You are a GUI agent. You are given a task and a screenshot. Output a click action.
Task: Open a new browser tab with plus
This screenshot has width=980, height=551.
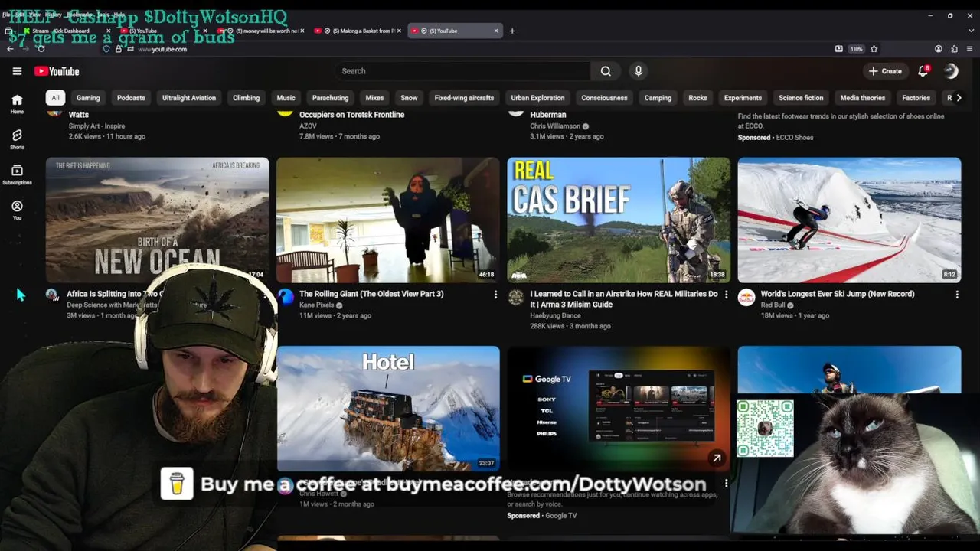coord(512,31)
